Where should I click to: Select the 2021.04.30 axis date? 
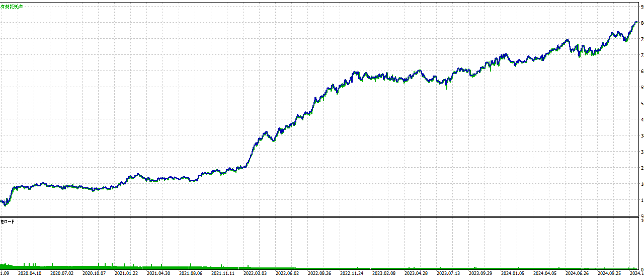tap(158, 273)
